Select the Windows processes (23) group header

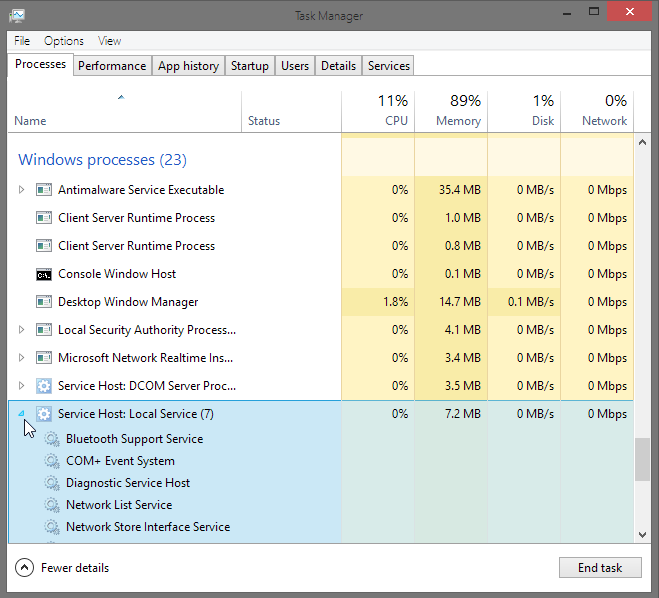pyautogui.click(x=102, y=160)
